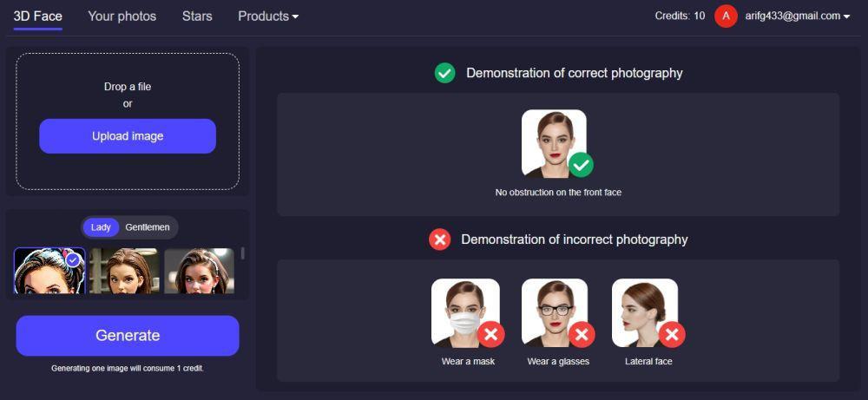Select the Gentlemen style option
Image resolution: width=868 pixels, height=400 pixels.
coord(148,226)
